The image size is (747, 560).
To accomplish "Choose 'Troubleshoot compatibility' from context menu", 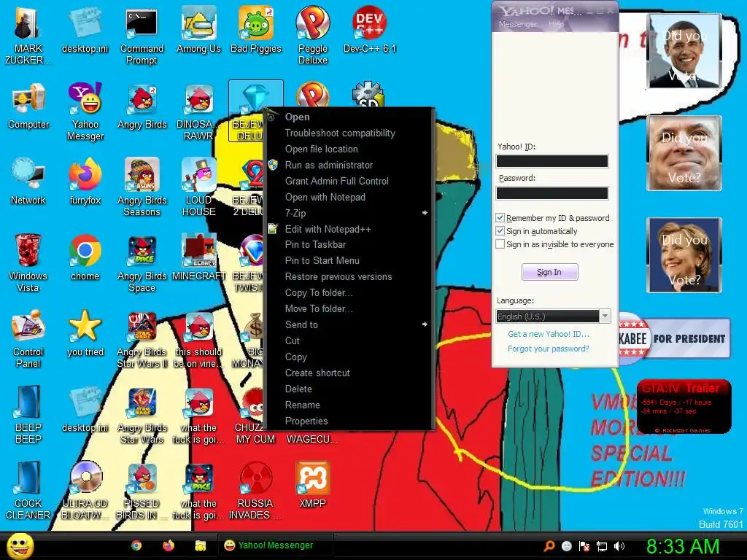I will click(x=349, y=133).
